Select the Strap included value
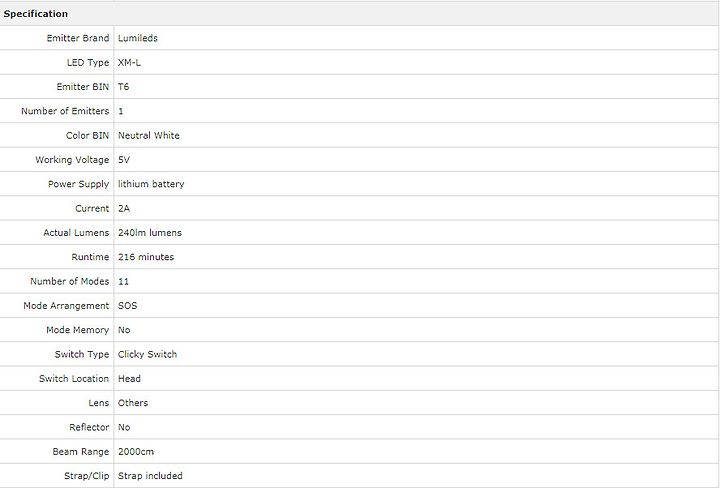Viewport: 720px width, 488px height. point(150,476)
